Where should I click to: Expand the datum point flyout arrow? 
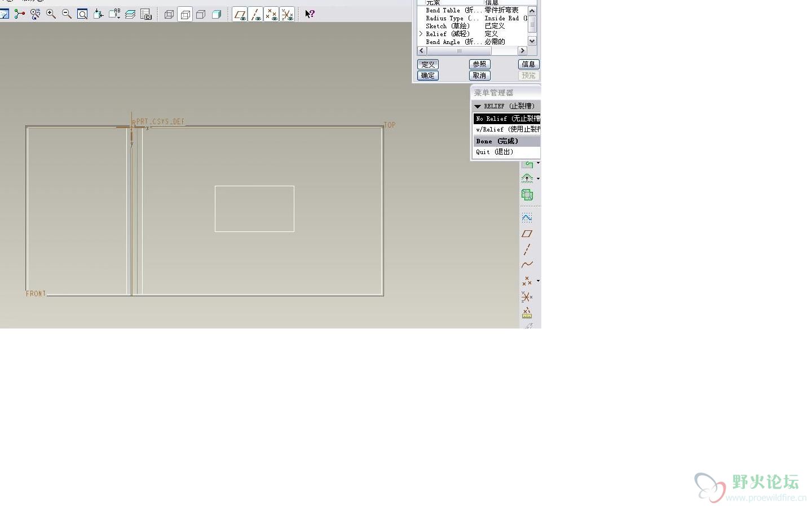click(538, 281)
